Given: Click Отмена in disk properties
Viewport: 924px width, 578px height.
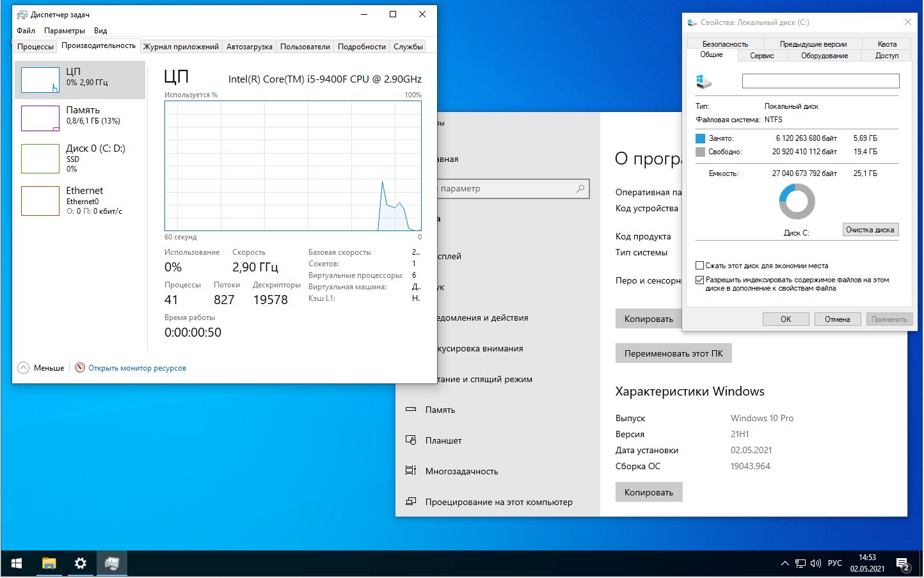Looking at the screenshot, I should click(x=837, y=319).
